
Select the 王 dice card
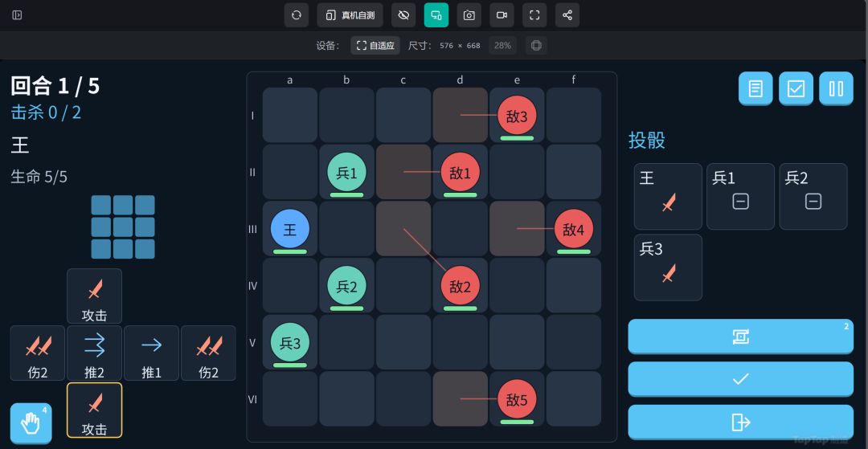[x=668, y=196]
